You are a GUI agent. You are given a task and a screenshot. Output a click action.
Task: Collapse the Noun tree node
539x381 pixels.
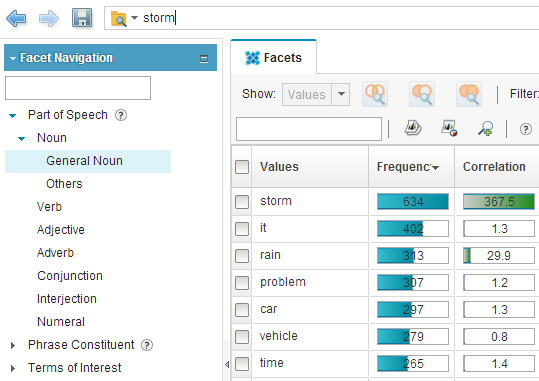(21, 139)
